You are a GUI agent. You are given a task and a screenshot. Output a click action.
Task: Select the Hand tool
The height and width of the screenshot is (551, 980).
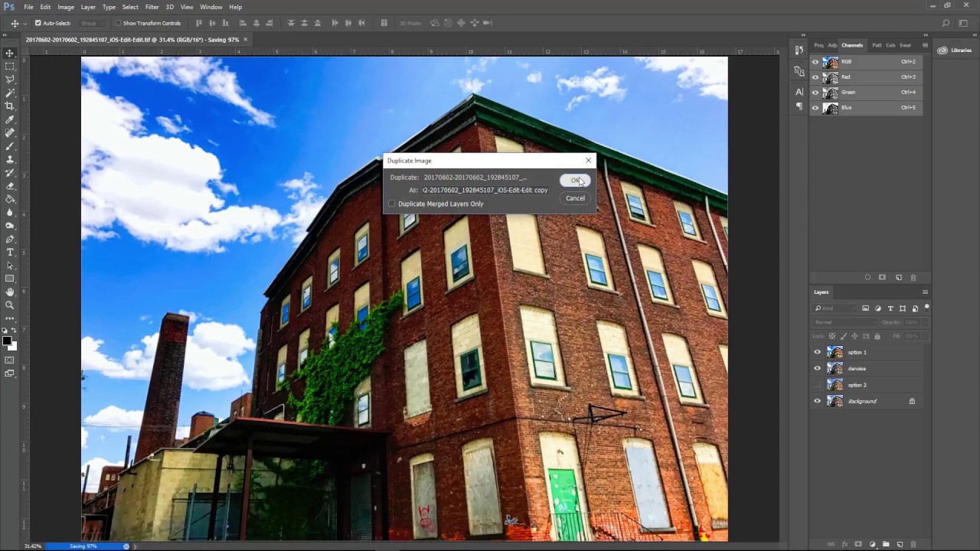pos(10,292)
